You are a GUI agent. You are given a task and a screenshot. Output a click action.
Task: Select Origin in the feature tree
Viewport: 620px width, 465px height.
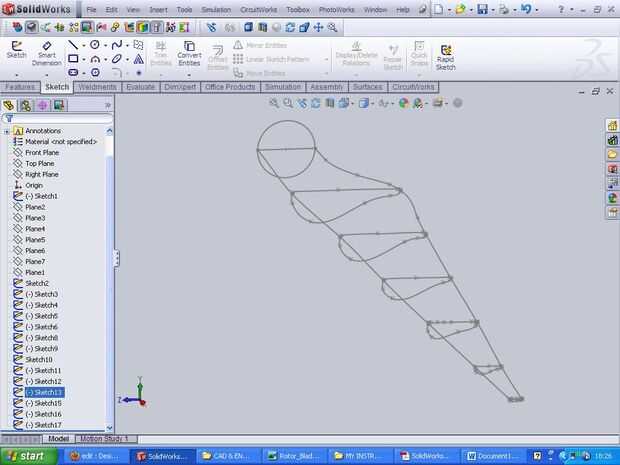(x=34, y=185)
